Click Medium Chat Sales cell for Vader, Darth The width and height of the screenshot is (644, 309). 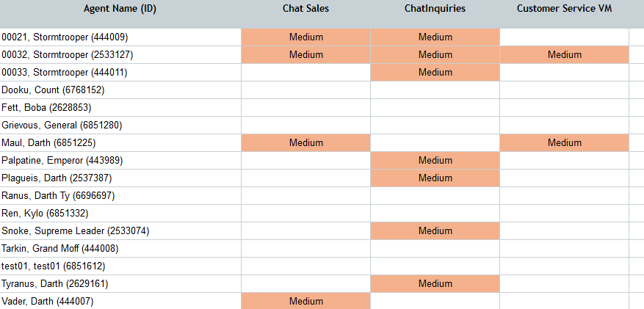[305, 301]
